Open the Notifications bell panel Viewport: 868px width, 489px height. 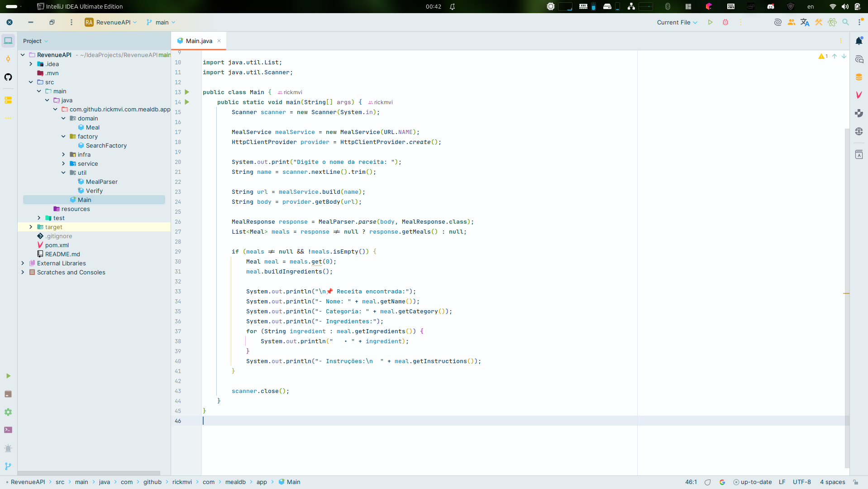point(859,41)
